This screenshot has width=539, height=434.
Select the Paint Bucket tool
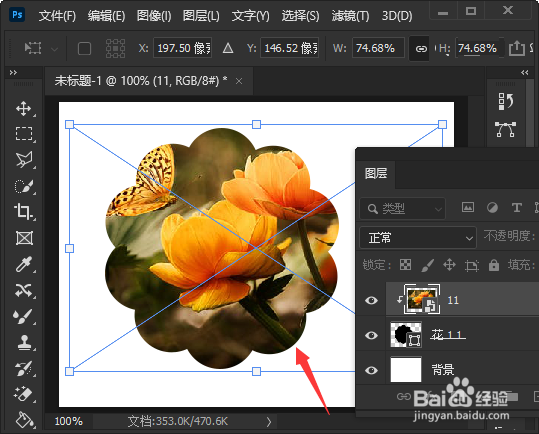(x=24, y=420)
